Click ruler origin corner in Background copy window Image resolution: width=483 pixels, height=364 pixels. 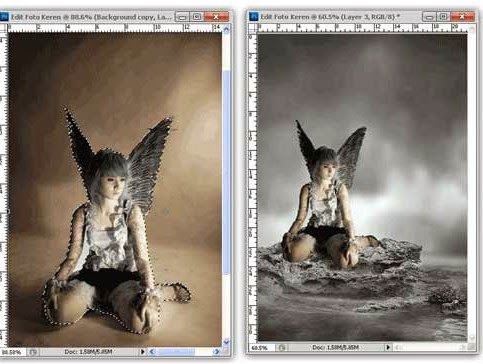pos(4,28)
